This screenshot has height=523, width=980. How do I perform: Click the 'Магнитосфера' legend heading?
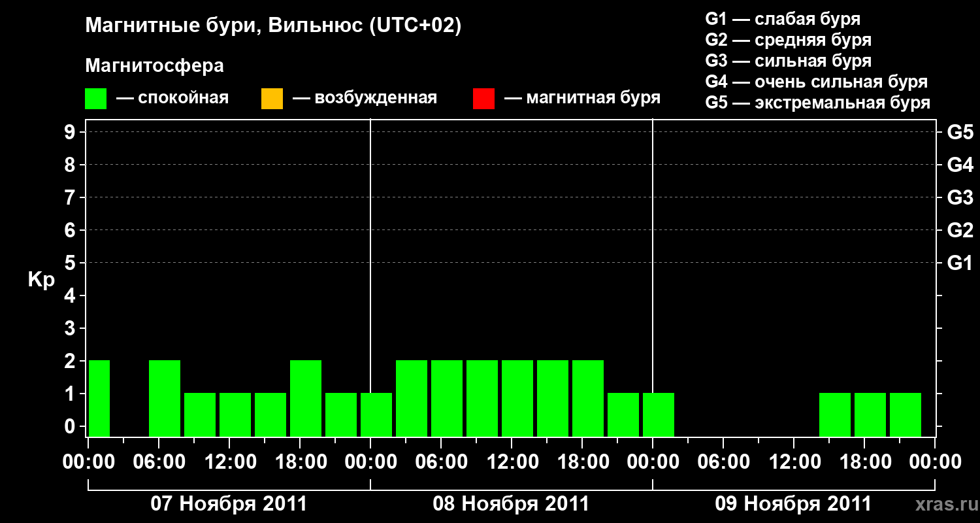(x=155, y=66)
